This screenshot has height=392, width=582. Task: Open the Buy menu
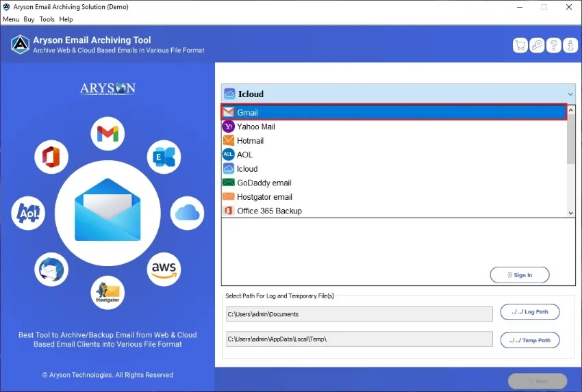pyautogui.click(x=29, y=19)
